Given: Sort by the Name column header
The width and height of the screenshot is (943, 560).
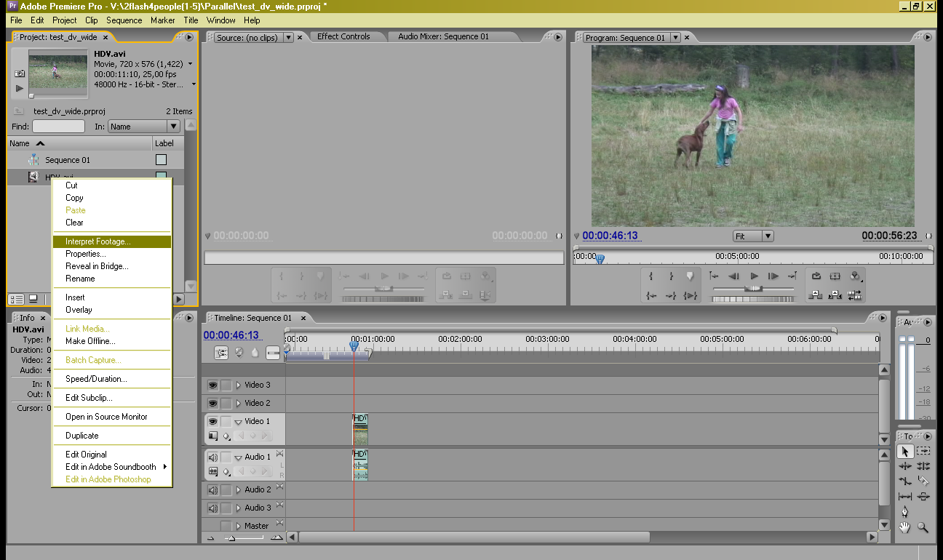Looking at the screenshot, I should tap(80, 143).
